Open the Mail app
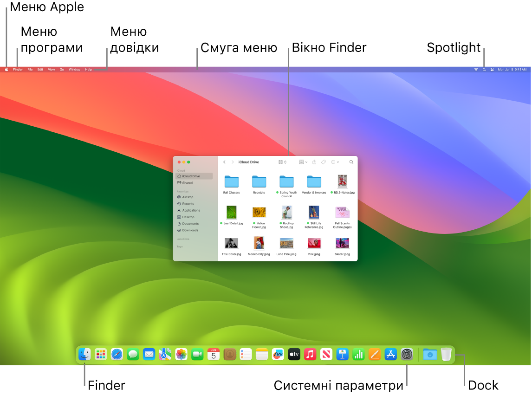Screen dimensions: 532x395 [x=149, y=354]
